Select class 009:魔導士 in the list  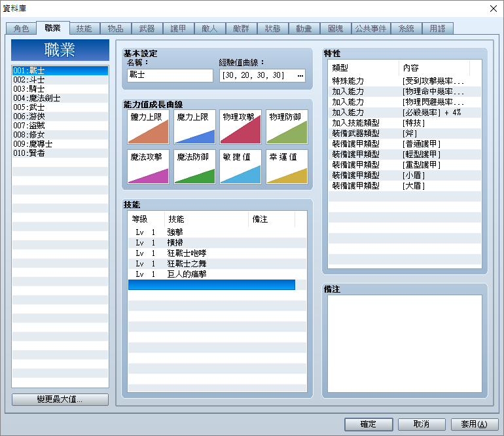coord(60,144)
